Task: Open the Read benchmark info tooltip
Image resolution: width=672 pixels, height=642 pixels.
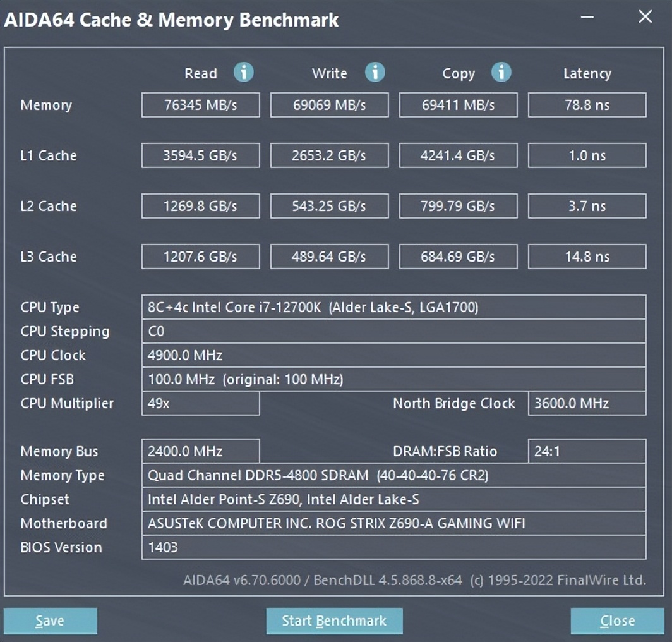Action: coord(244,73)
